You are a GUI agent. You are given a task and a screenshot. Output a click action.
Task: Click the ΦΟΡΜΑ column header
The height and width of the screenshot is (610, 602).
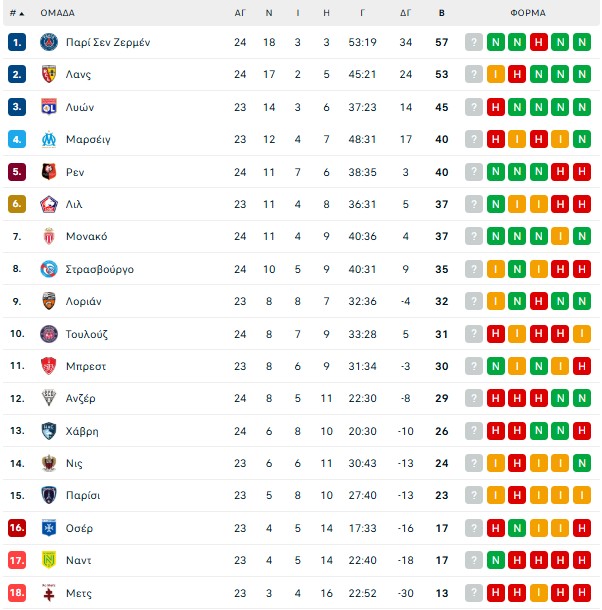(527, 13)
